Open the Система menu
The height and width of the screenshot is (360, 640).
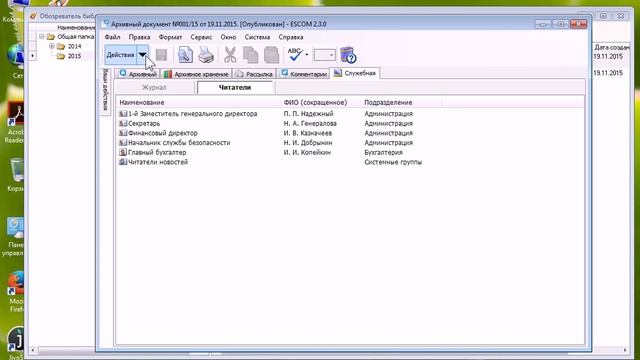click(257, 37)
